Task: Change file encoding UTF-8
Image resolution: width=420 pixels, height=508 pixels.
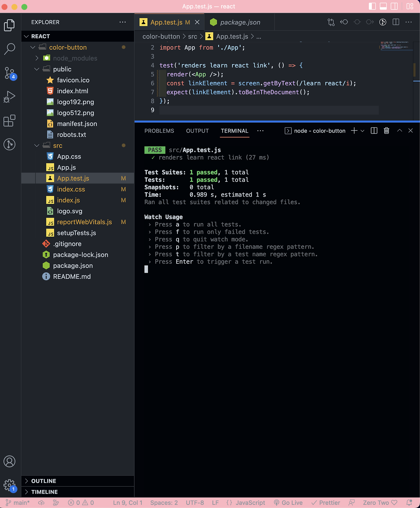Action: pos(195,503)
